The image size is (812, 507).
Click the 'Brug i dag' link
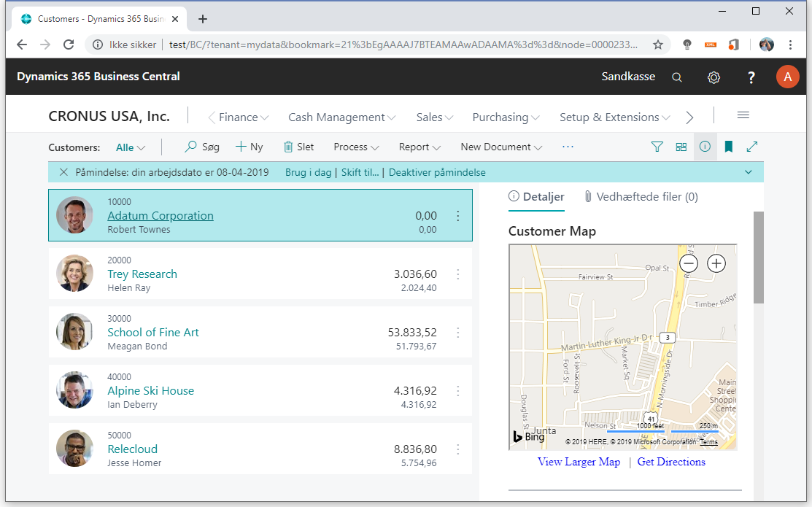tap(308, 172)
